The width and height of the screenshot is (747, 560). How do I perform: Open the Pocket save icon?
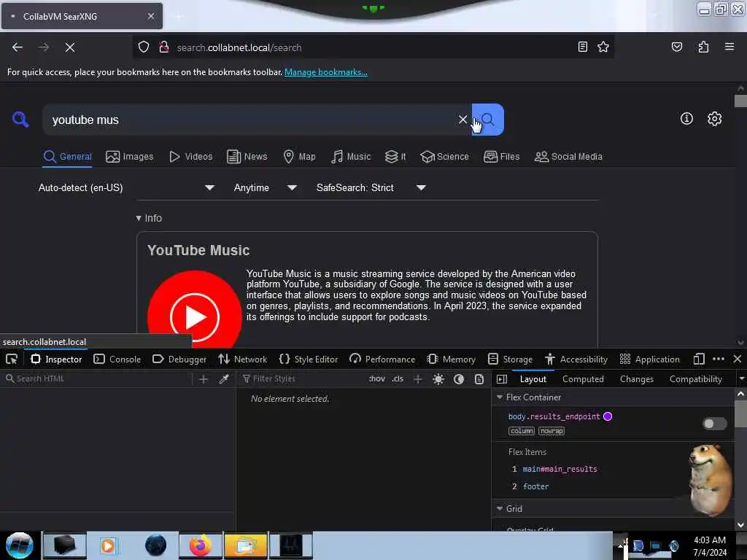(676, 47)
